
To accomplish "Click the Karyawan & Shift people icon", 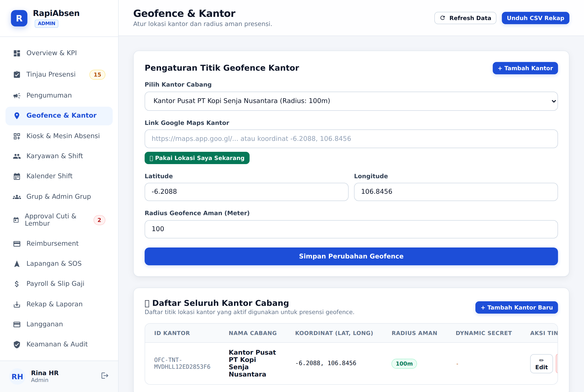I will coord(17,156).
